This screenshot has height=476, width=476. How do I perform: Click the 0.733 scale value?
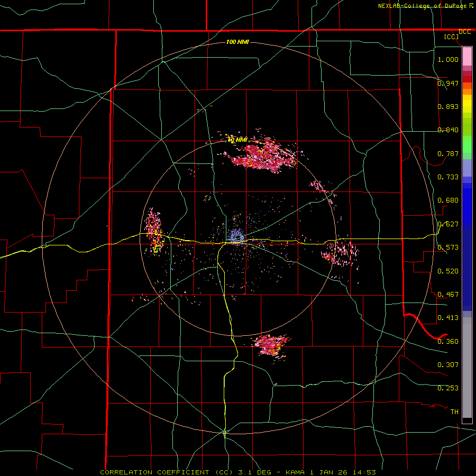[448, 177]
